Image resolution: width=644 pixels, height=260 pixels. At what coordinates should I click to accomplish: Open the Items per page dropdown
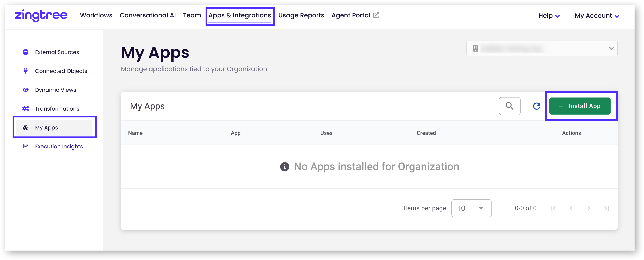471,208
